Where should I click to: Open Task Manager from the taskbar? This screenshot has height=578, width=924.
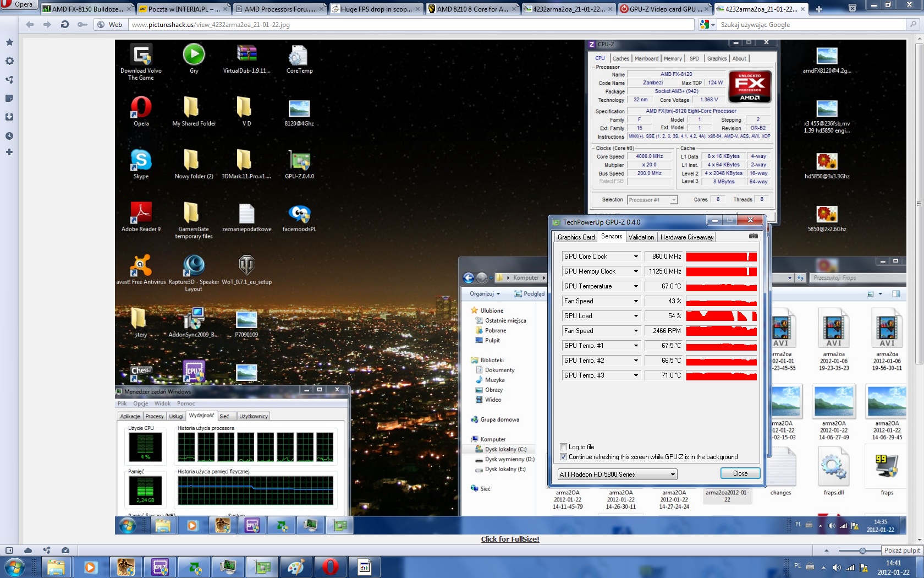228,567
